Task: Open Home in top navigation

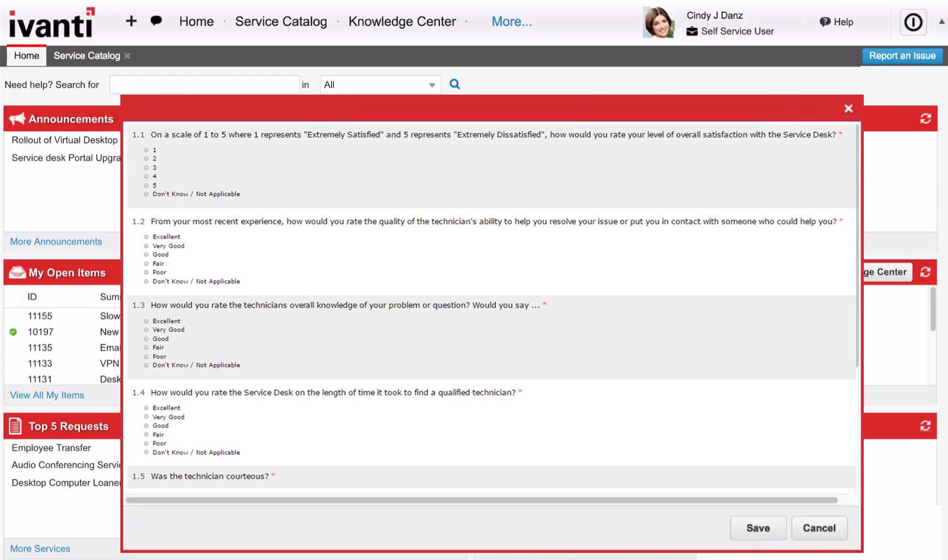Action: [196, 21]
